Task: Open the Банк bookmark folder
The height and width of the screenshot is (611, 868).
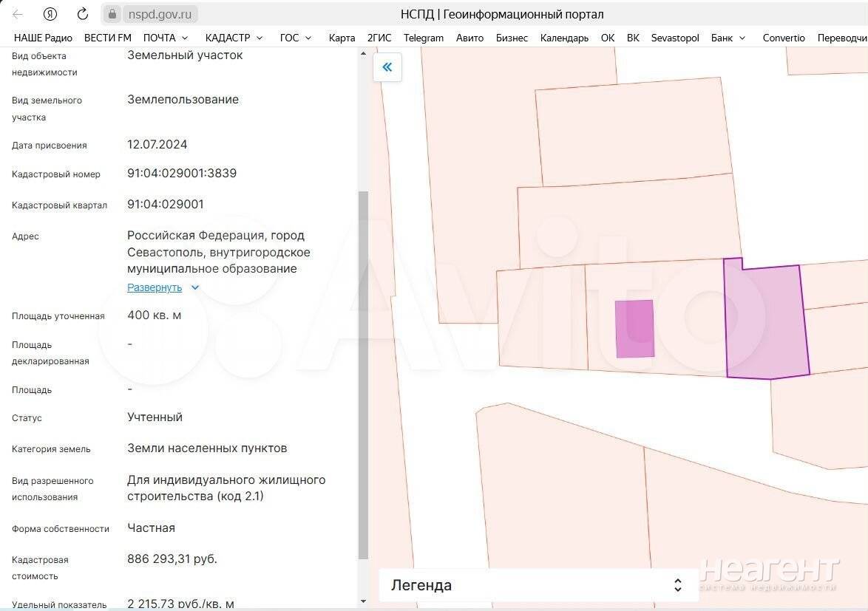Action: [728, 38]
